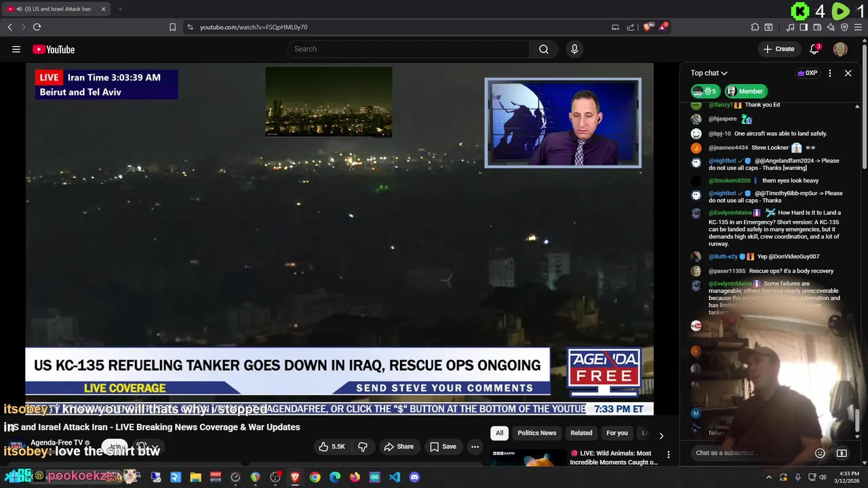Send a Super Chat with dollar icon
This screenshot has height=488, width=868.
click(x=842, y=453)
